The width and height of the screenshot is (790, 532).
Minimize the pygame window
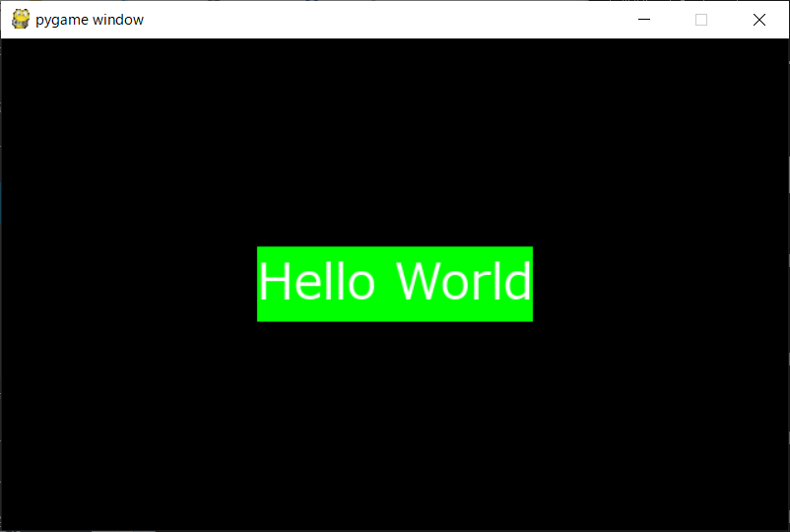[644, 20]
